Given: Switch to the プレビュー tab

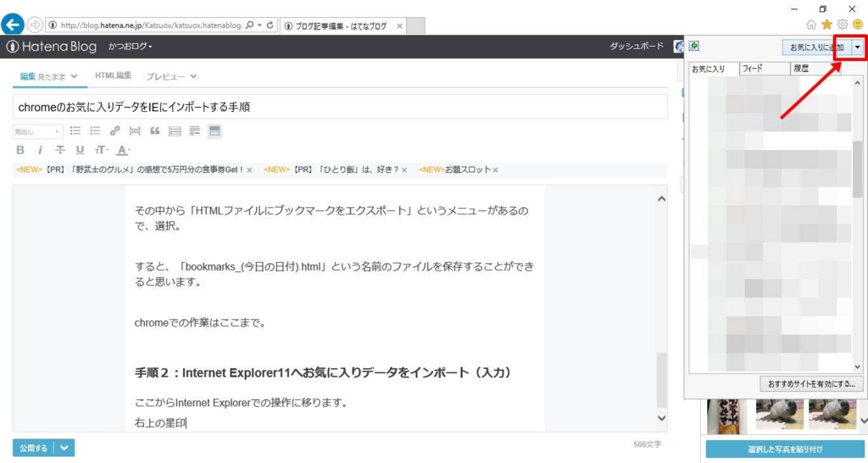Looking at the screenshot, I should (165, 76).
